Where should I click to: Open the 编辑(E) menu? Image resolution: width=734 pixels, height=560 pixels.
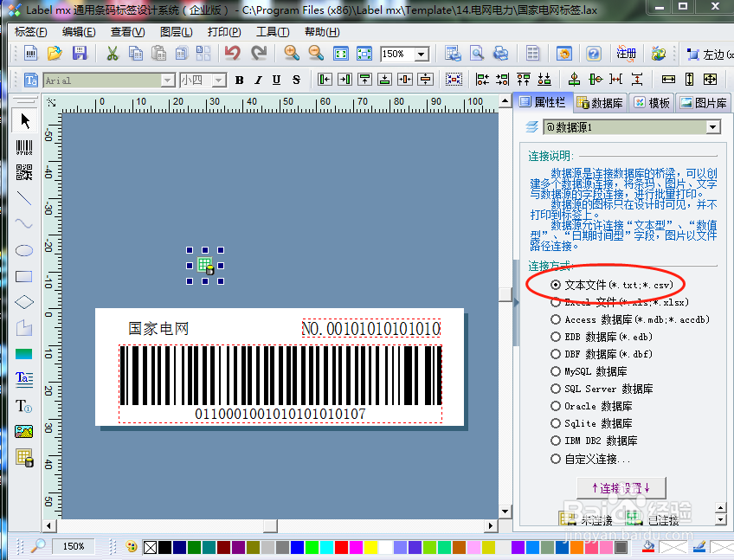pyautogui.click(x=79, y=32)
